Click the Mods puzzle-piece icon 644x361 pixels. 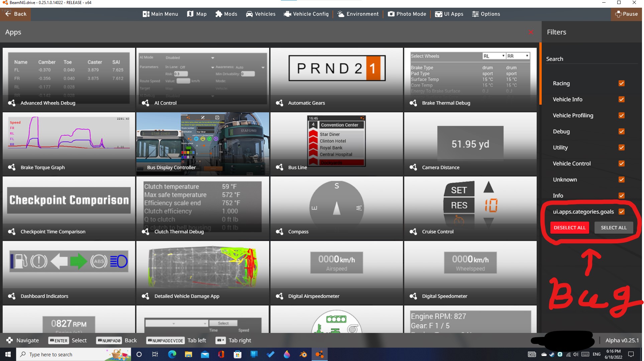pos(219,14)
